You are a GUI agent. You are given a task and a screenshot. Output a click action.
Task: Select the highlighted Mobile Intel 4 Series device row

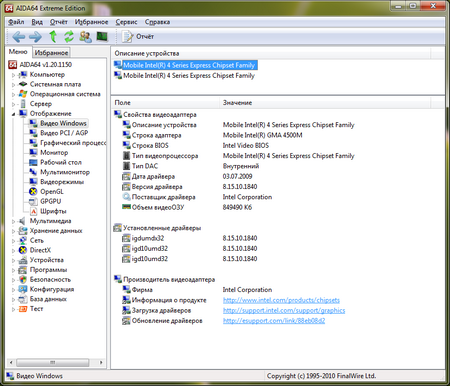(x=189, y=65)
